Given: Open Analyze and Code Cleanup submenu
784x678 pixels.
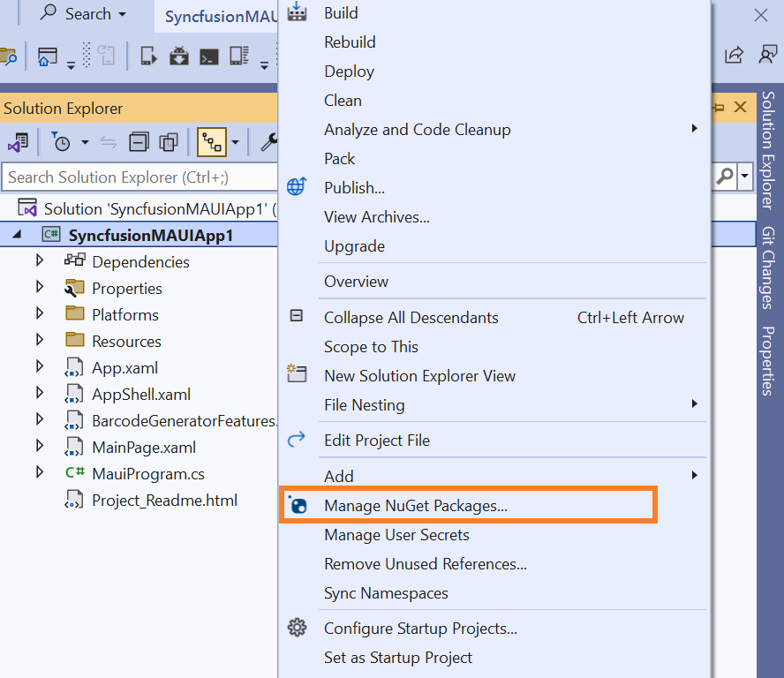Looking at the screenshot, I should (x=494, y=130).
